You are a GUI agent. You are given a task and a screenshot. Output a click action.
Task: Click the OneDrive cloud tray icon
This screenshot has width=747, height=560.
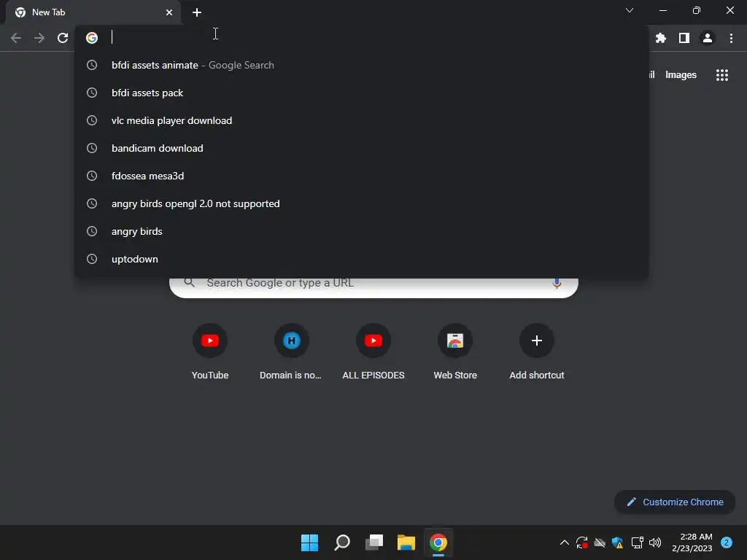point(600,542)
